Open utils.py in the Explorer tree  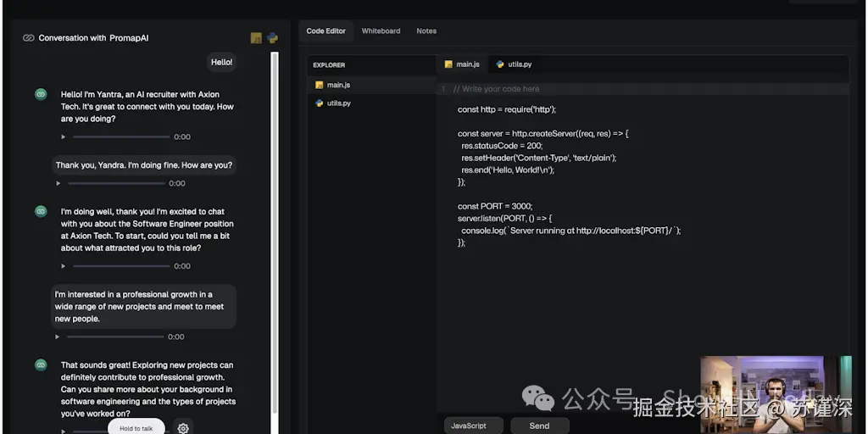pos(371,103)
